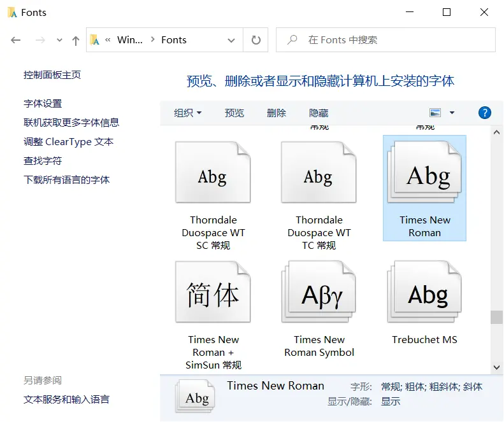The height and width of the screenshot is (422, 504).
Task: Click the Thorndale Duospace WT SC 常规 label
Action: coord(213,232)
